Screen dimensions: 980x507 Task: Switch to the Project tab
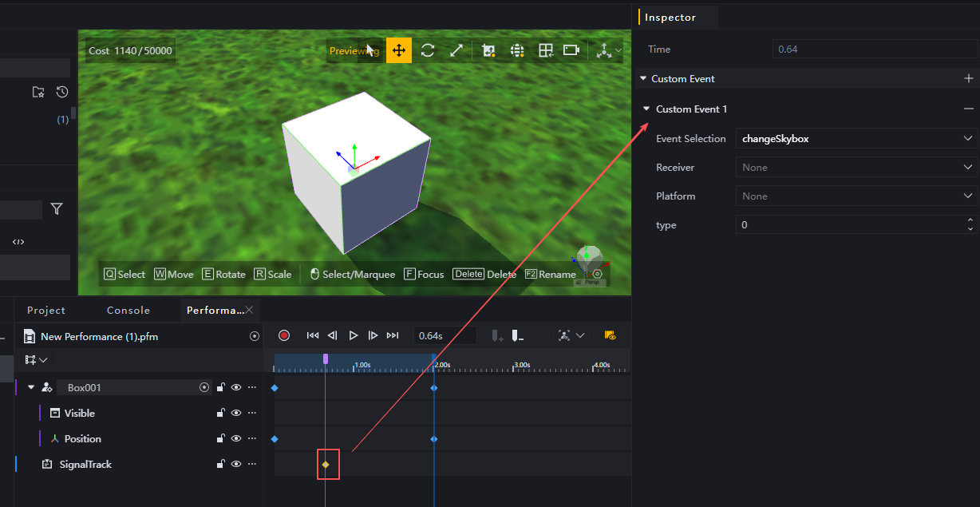[x=46, y=311]
